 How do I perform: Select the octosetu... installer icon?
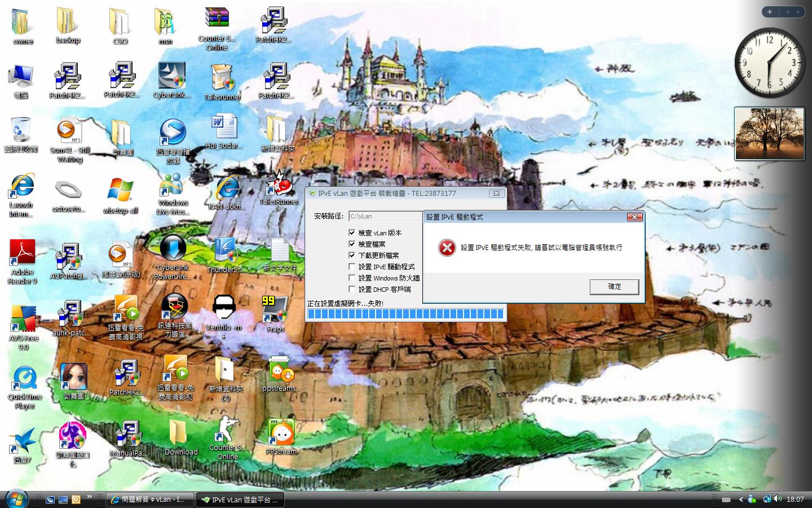pyautogui.click(x=68, y=195)
